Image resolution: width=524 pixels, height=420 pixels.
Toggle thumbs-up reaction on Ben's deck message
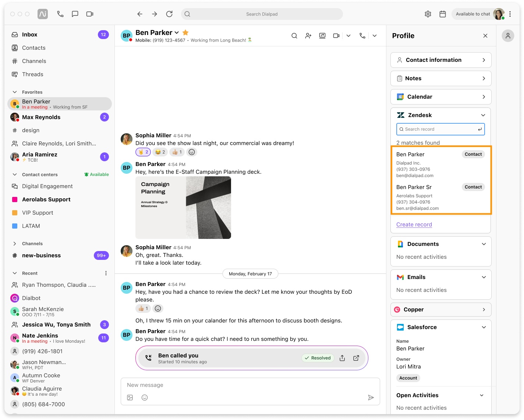pos(143,308)
